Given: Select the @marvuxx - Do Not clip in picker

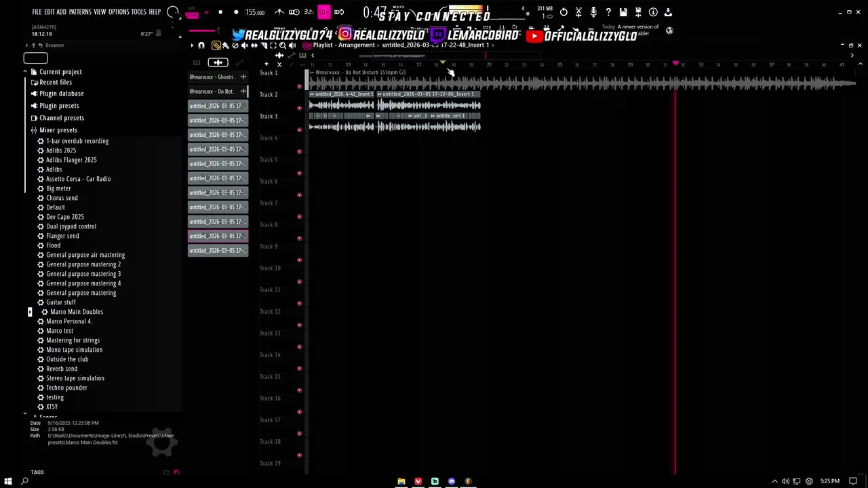Looking at the screenshot, I should coord(218,91).
